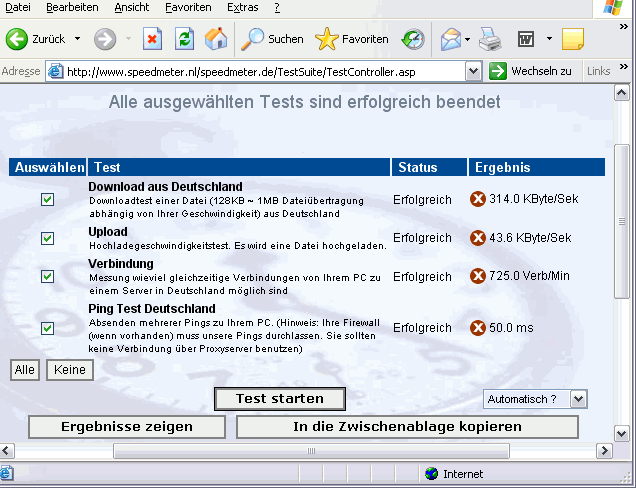Stop loading with the red X page icon
636x488 pixels.
[152, 39]
